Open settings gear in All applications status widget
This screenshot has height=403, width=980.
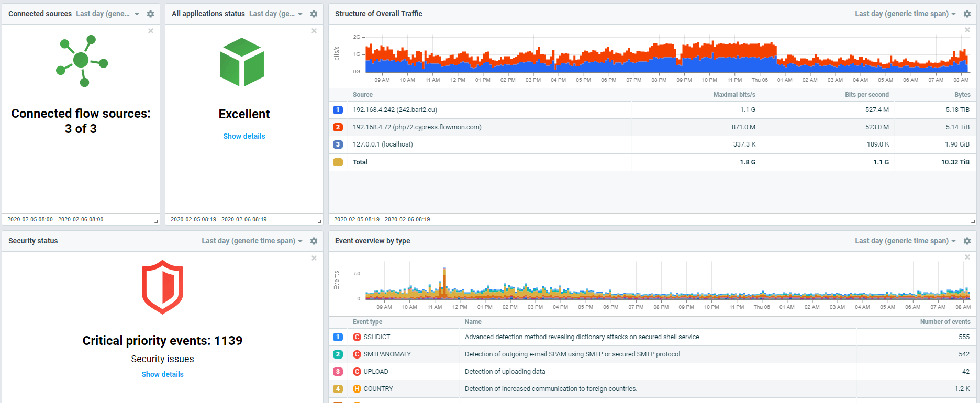(x=314, y=14)
